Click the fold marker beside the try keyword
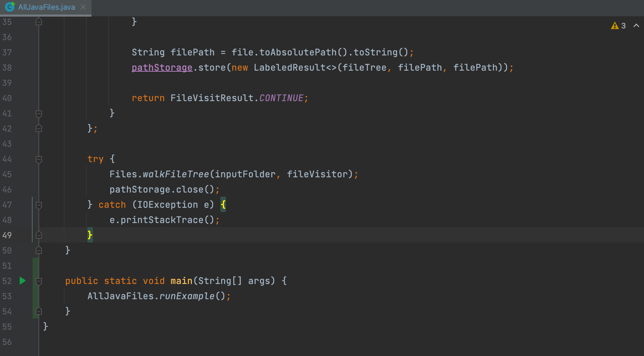 (x=38, y=159)
